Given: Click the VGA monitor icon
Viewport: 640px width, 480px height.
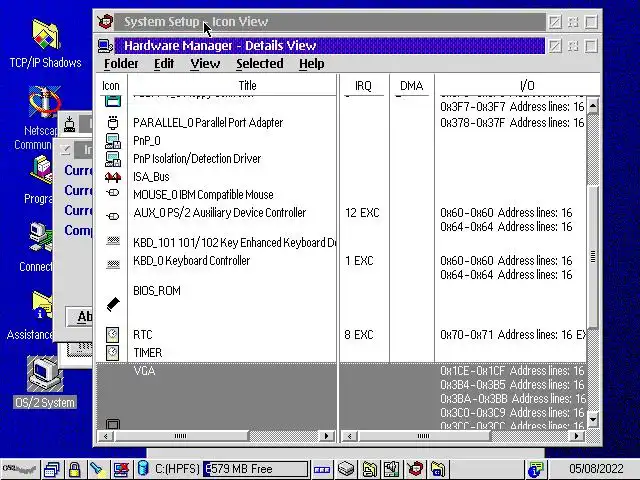Looking at the screenshot, I should [113, 424].
